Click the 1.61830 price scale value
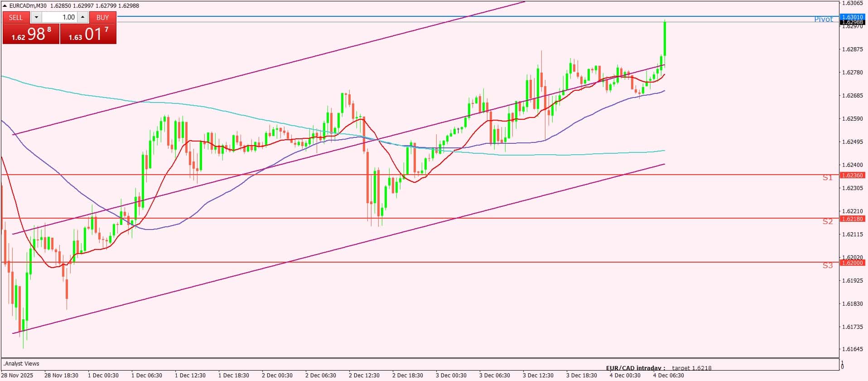 [x=852, y=303]
